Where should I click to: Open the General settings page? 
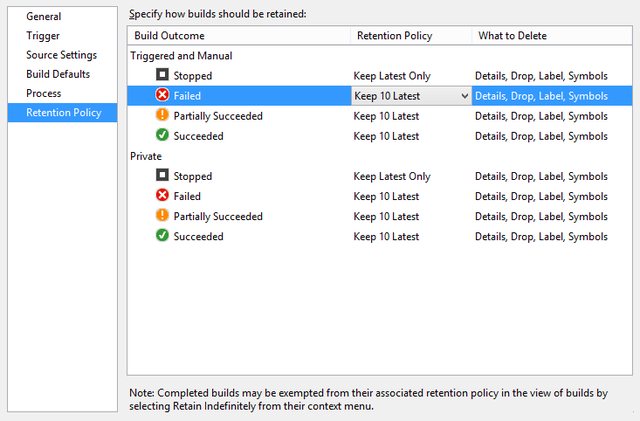tap(44, 17)
